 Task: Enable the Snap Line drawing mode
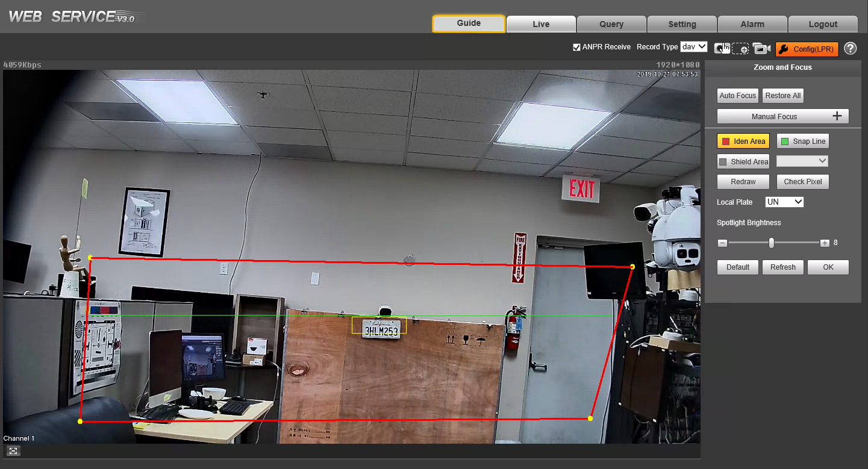coord(803,141)
